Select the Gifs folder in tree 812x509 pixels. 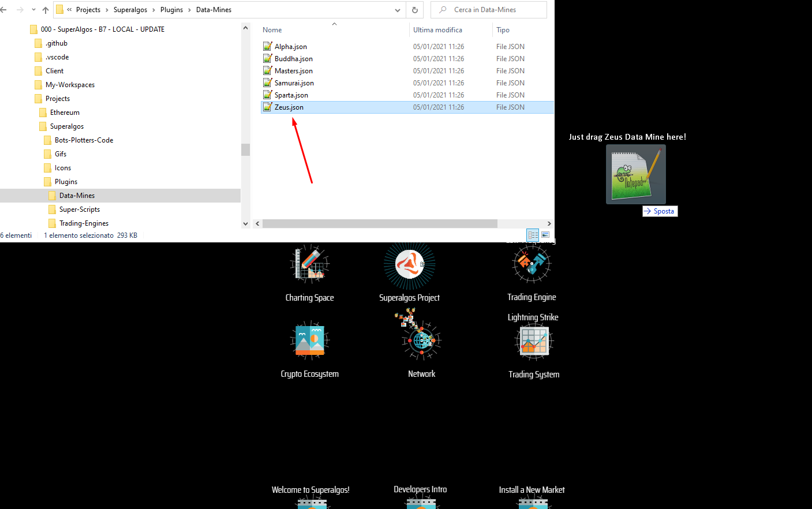(x=61, y=154)
